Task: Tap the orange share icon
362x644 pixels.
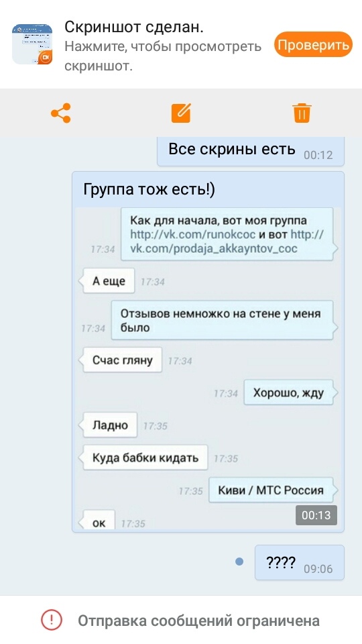Action: (61, 113)
